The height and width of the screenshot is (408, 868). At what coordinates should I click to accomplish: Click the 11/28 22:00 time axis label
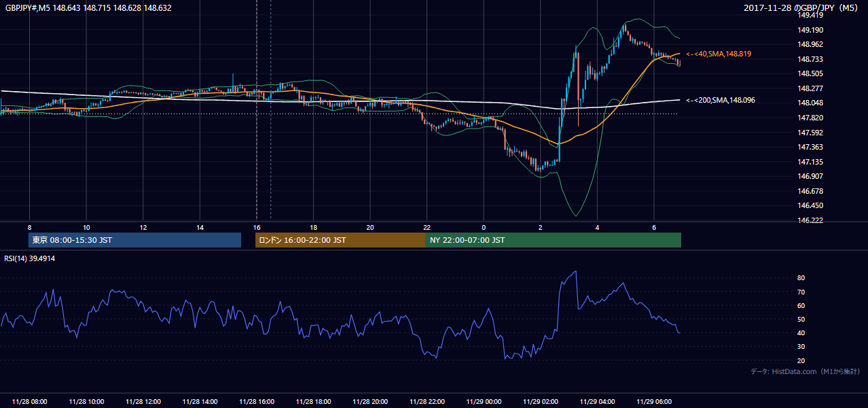427,402
